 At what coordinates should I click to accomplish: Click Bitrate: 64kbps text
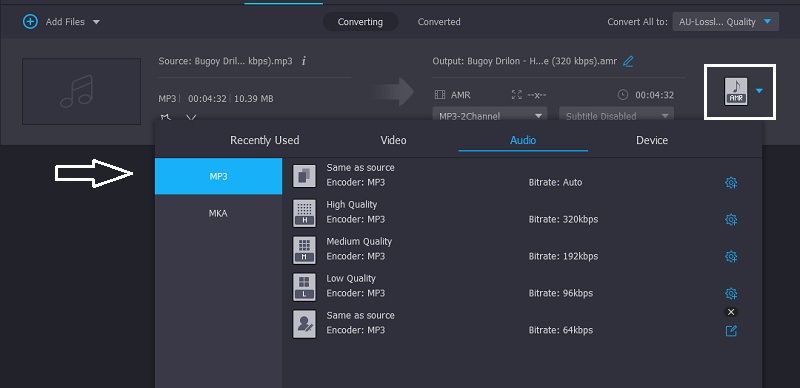(x=561, y=330)
